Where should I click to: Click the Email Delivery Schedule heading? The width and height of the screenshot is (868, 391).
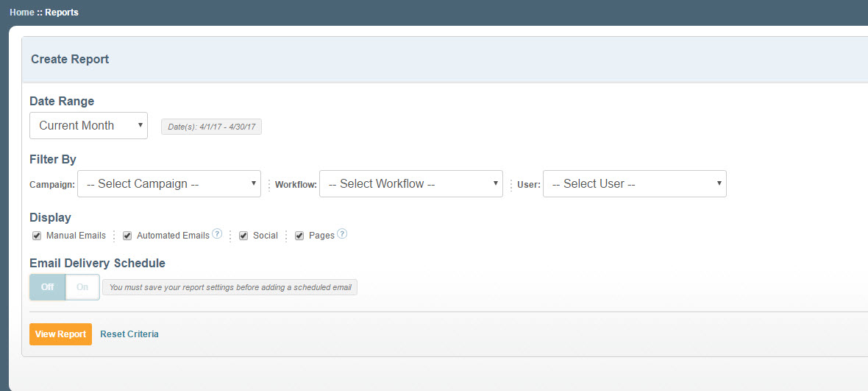(x=97, y=263)
